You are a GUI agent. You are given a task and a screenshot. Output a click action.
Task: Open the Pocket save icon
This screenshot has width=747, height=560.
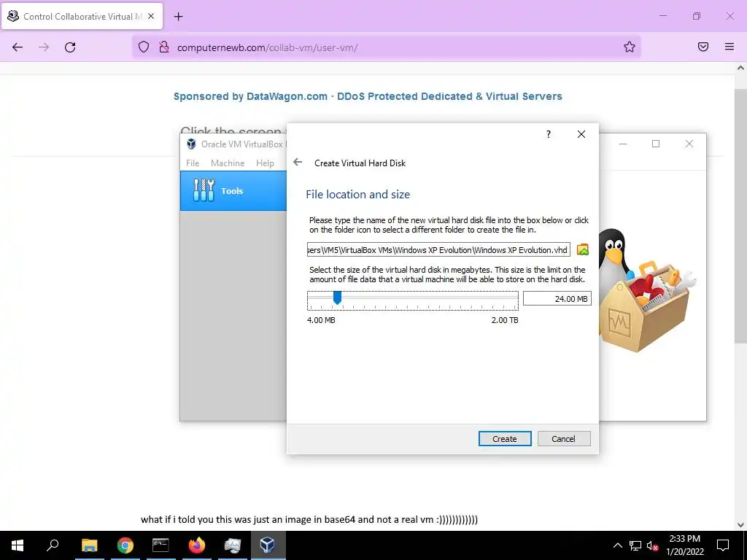pos(703,47)
